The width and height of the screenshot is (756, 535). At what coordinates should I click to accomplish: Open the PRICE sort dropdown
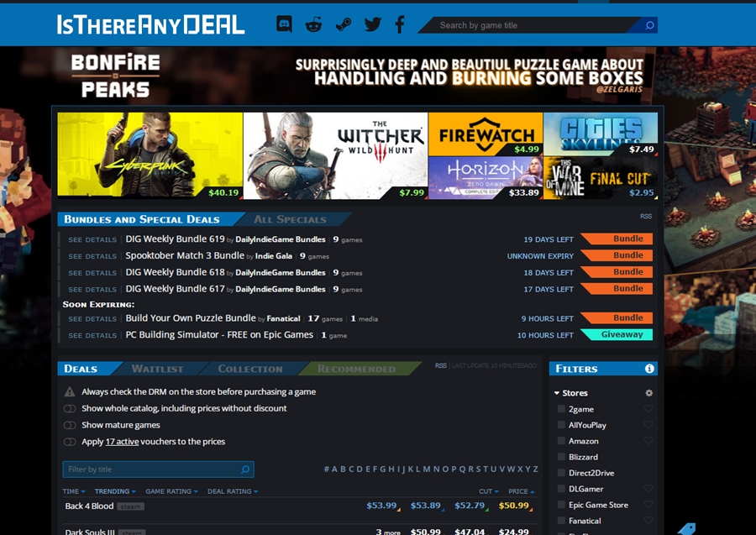tap(521, 491)
